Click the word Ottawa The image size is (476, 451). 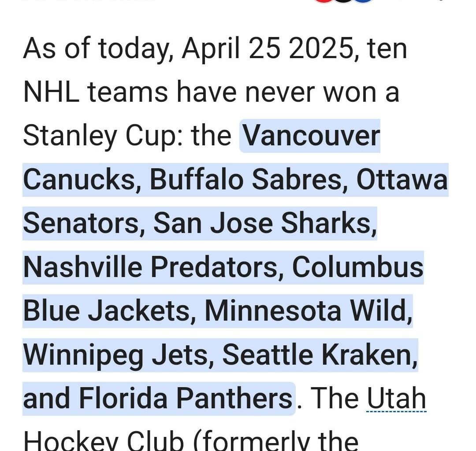(402, 180)
